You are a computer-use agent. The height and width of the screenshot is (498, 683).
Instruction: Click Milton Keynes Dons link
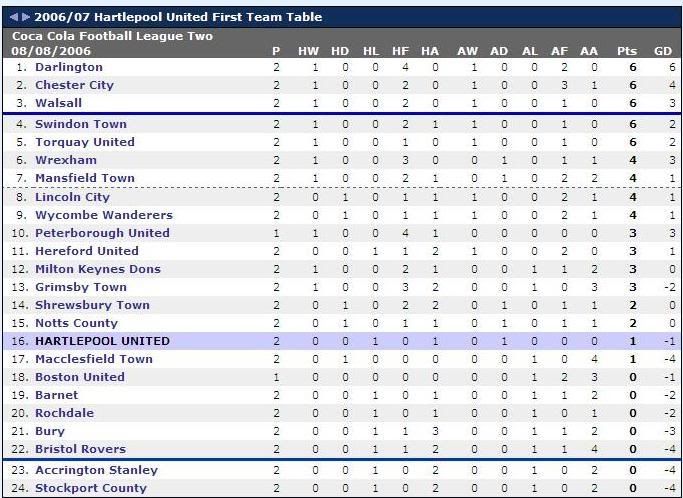tap(98, 269)
